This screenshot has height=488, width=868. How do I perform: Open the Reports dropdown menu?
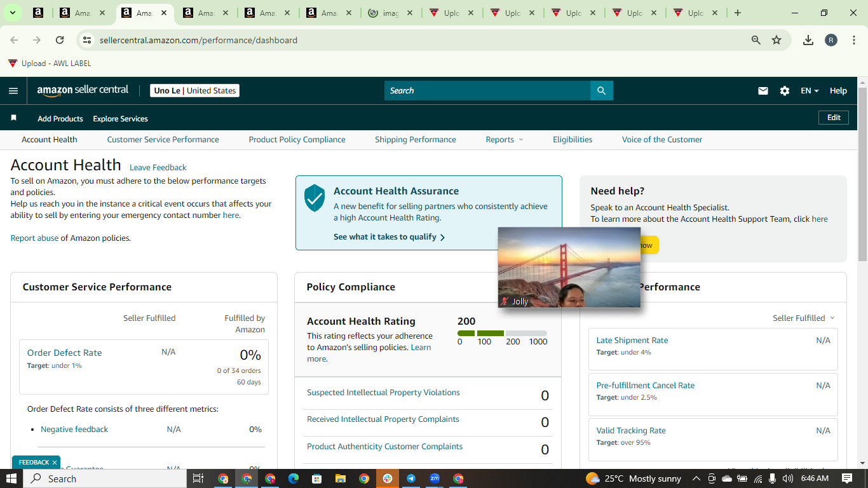point(505,140)
